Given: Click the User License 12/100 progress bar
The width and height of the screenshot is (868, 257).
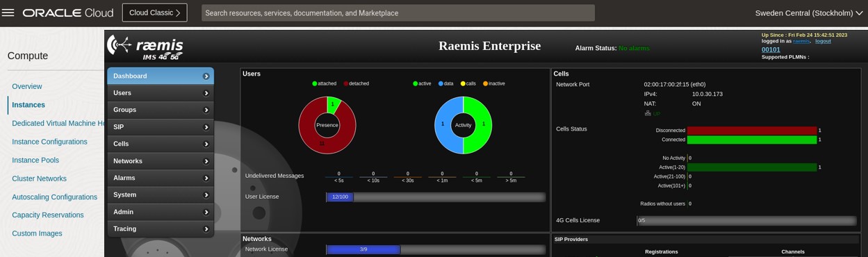Looking at the screenshot, I should (436, 197).
